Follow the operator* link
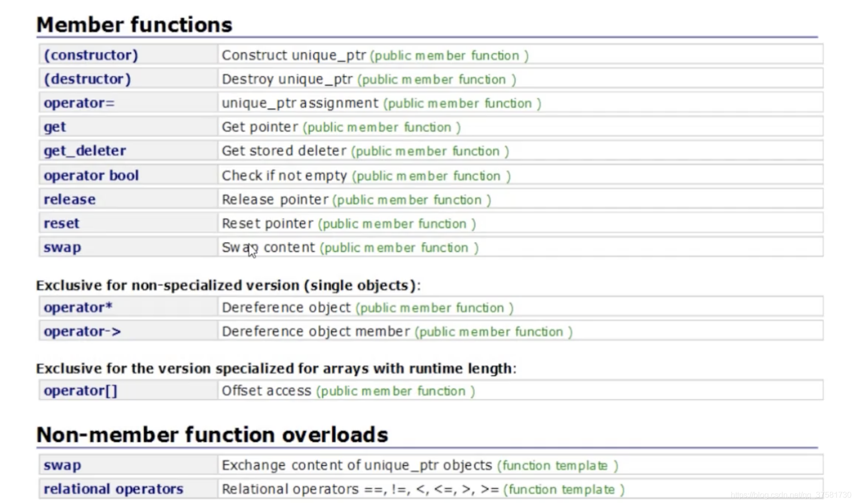The width and height of the screenshot is (856, 504). [78, 307]
